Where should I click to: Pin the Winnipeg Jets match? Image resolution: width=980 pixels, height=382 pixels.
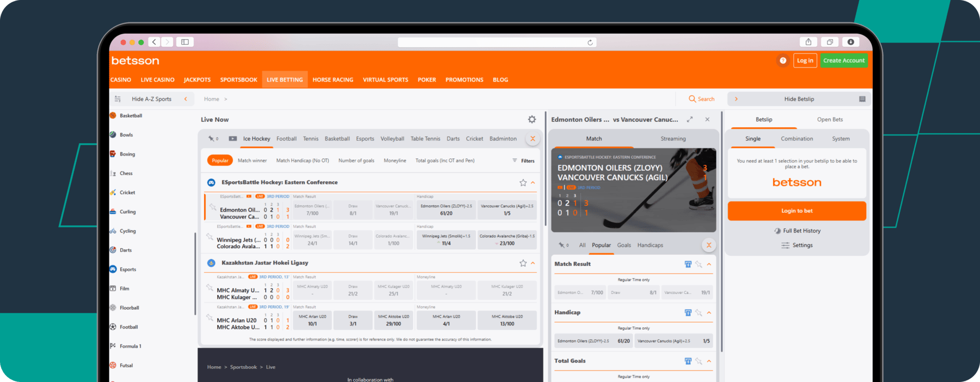(x=210, y=237)
